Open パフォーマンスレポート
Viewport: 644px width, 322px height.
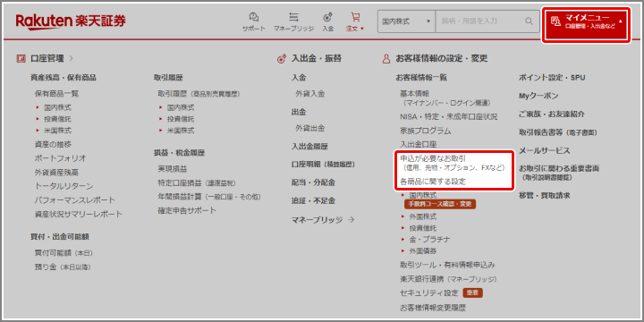[x=75, y=200]
